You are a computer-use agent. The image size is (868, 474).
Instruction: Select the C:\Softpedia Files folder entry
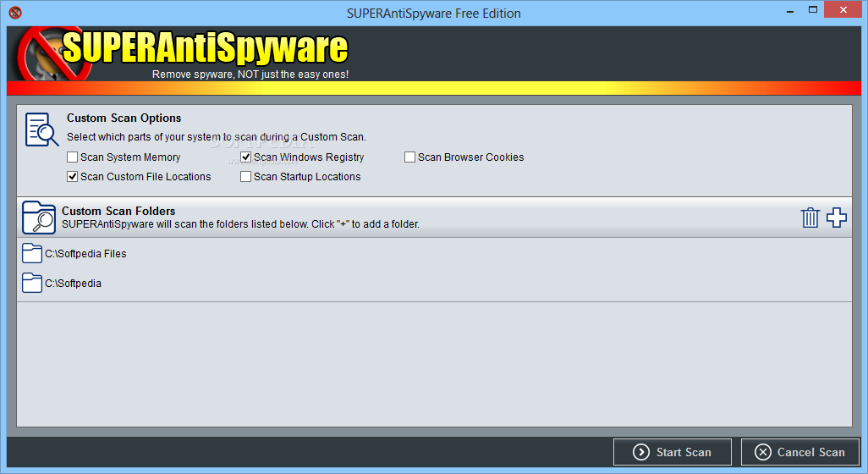pos(434,254)
